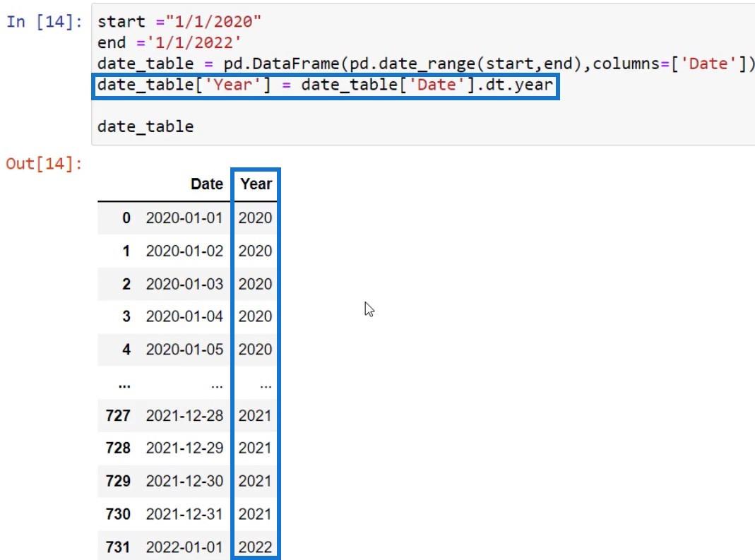Click the In [14] cell prompt label
755x560 pixels.
tap(44, 22)
